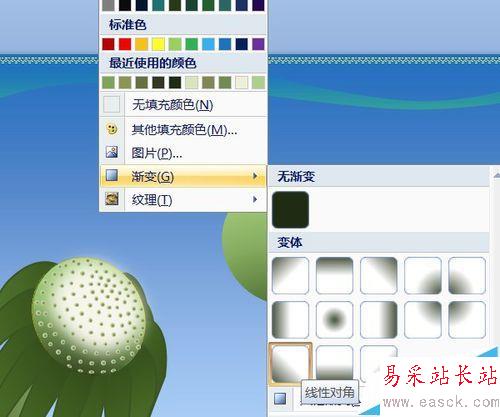The image size is (500, 417).
Task: Pick bright red standard color swatch
Action: (x=125, y=44)
